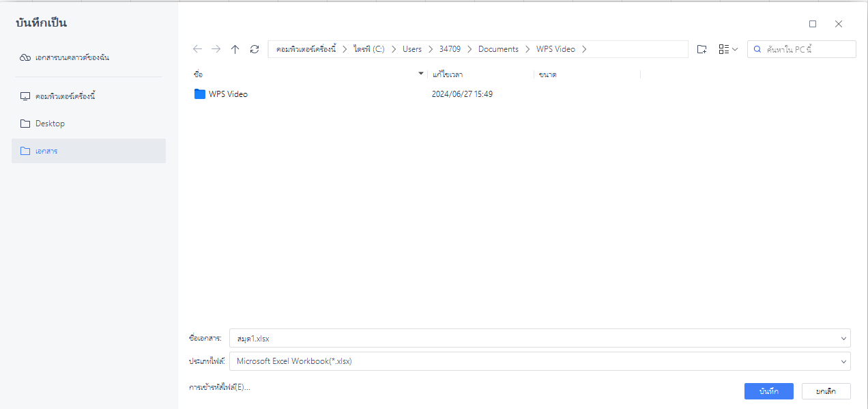This screenshot has height=409, width=868.
Task: Click Documents in the breadcrumb path
Action: tap(498, 48)
